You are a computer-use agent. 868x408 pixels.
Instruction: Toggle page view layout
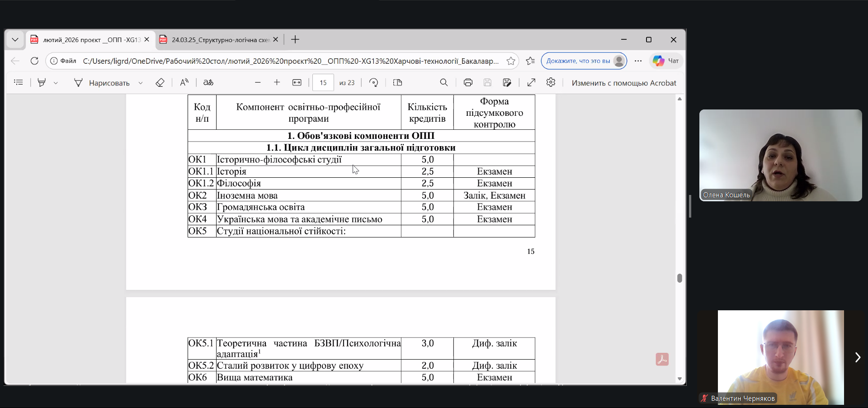pyautogui.click(x=397, y=82)
